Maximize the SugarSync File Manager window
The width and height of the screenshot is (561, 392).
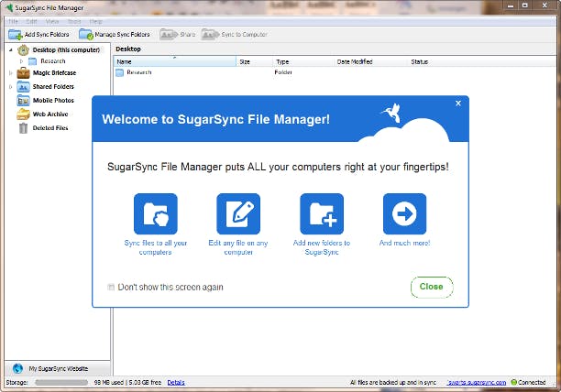pos(525,5)
